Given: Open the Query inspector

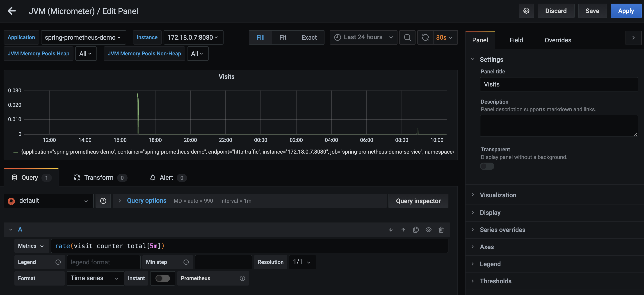Looking at the screenshot, I should click(418, 201).
